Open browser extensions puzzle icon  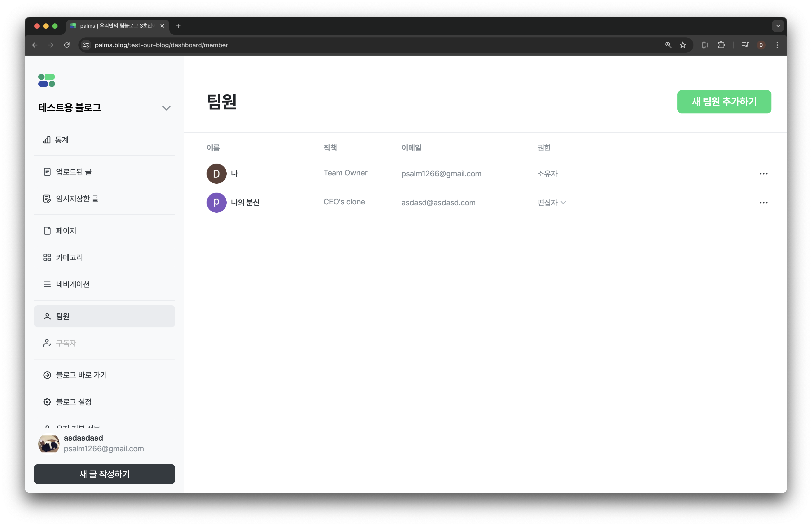pos(721,45)
